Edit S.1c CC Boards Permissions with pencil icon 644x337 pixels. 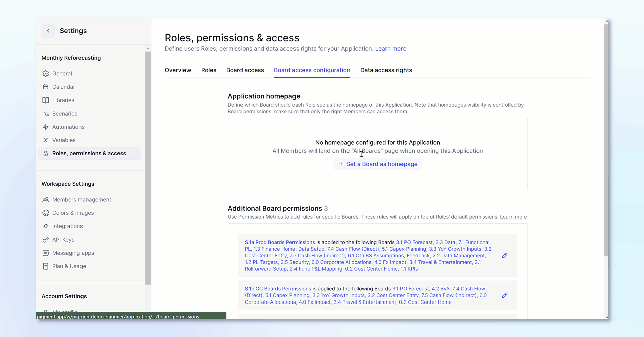pos(505,295)
